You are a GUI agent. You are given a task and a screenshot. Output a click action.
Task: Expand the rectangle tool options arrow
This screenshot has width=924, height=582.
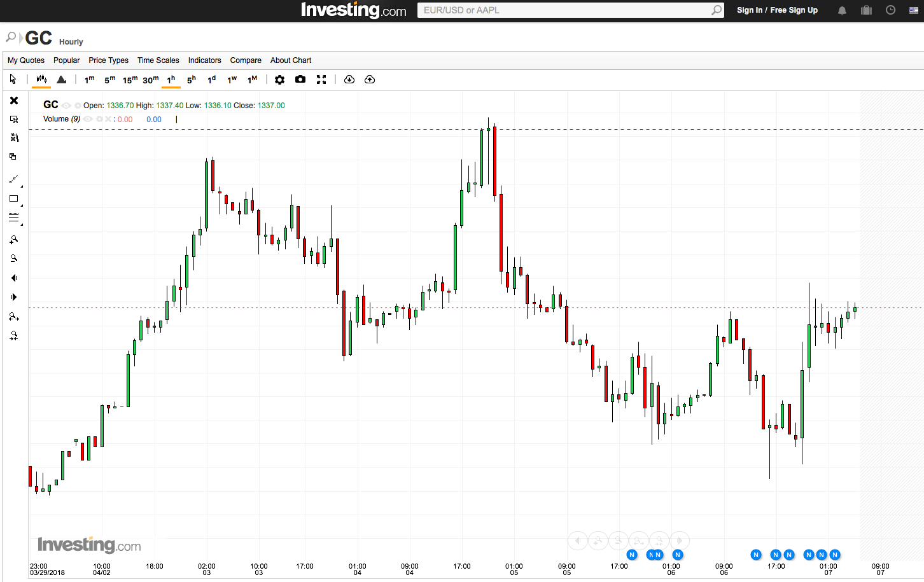tap(22, 205)
